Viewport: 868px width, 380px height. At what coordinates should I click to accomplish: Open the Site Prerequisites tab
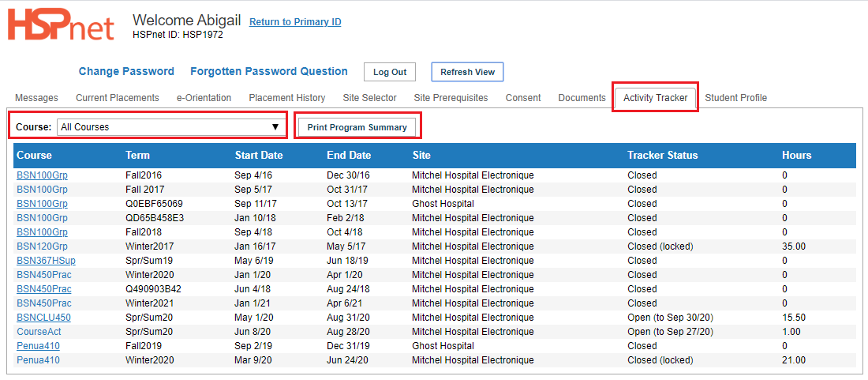[451, 98]
